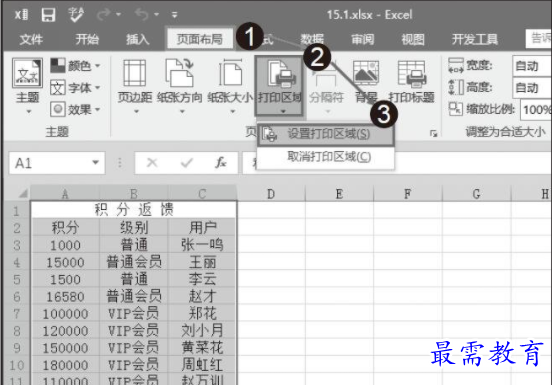Click the select all corner triangle
Viewport: 552px width, 385px height.
tap(22, 194)
